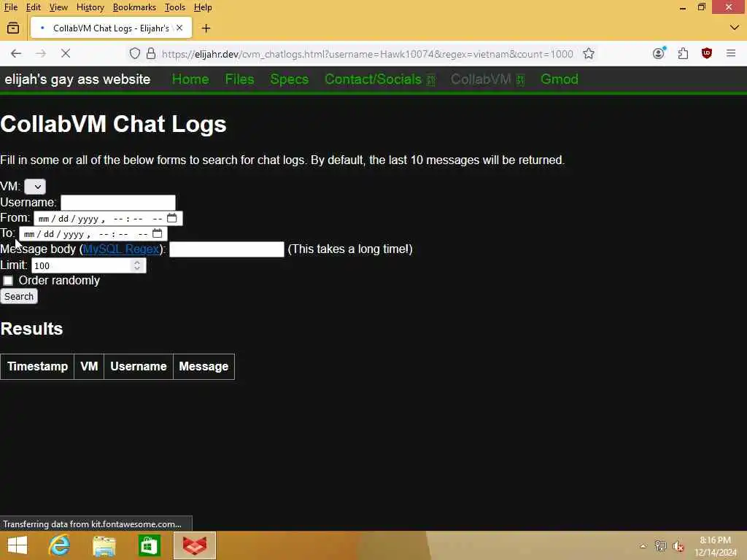Open the Tools menu
This screenshot has height=560, width=747.
click(x=175, y=7)
